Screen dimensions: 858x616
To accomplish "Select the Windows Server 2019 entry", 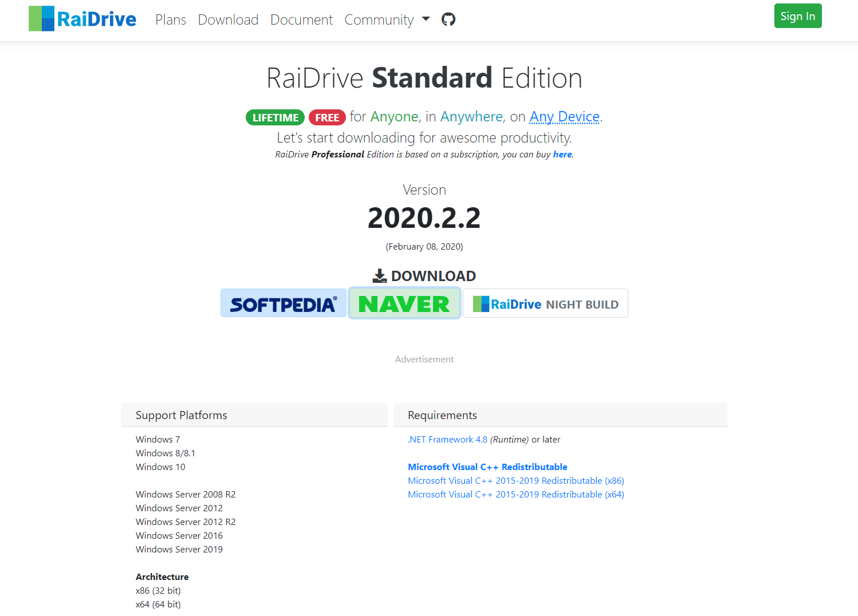I will (179, 550).
